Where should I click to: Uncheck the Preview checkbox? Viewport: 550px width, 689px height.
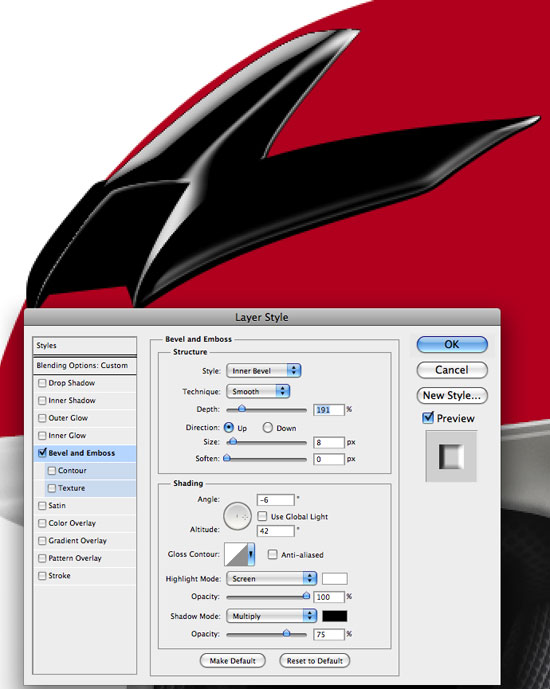(428, 417)
